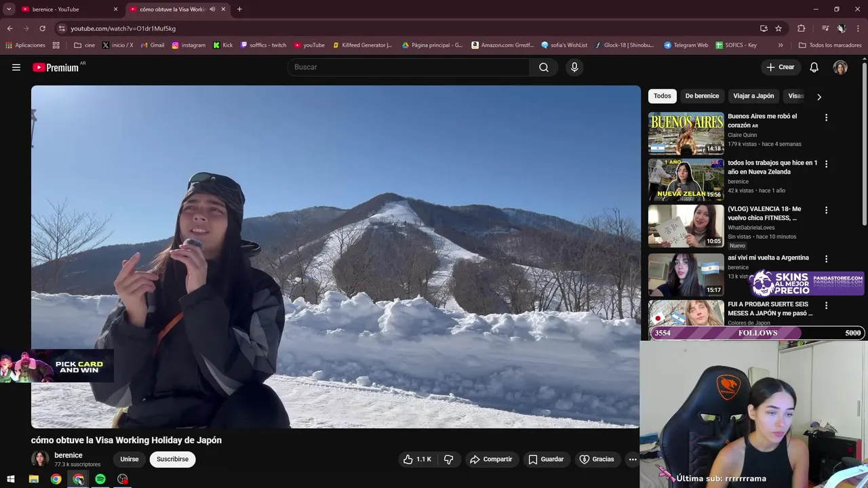Open Todos los marcadores folder
This screenshot has width=868, height=488.
tap(830, 45)
